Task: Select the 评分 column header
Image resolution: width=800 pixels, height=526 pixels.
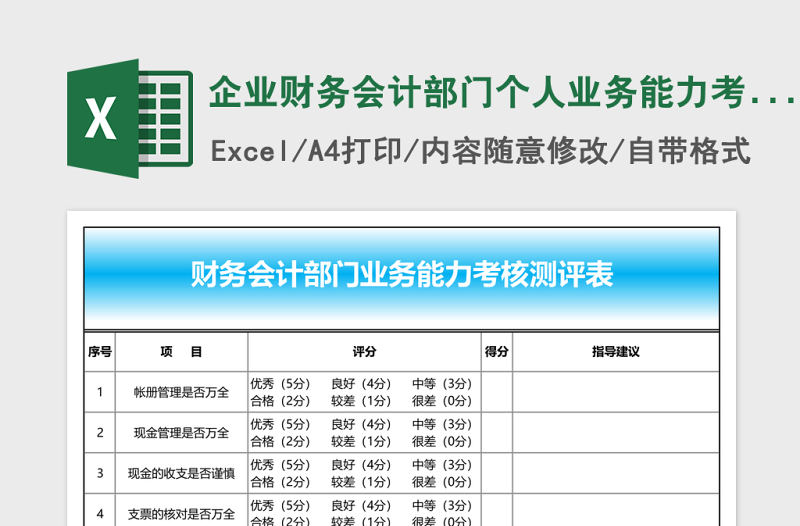Action: click(x=364, y=352)
